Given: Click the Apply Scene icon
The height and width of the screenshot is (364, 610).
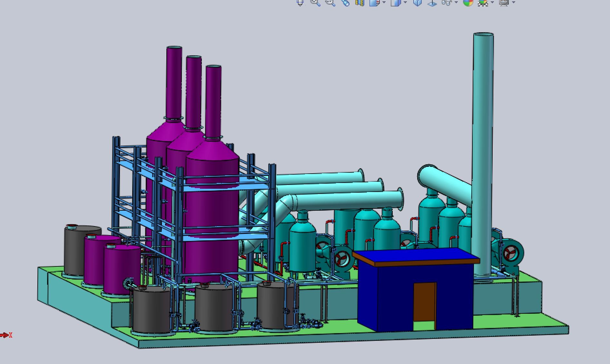Looking at the screenshot, I should pyautogui.click(x=482, y=3).
